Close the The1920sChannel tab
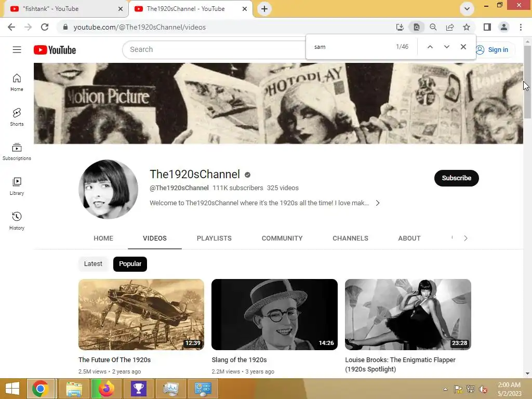 point(245,9)
